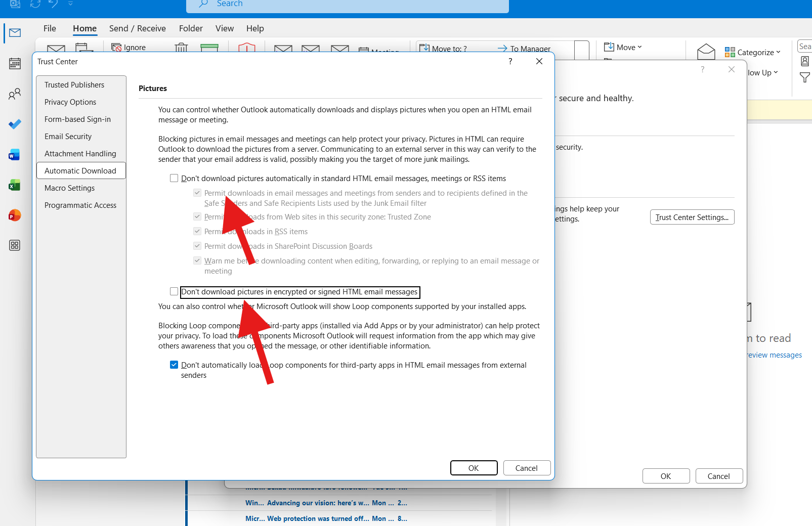
Task: Open the Address Book icon in ribbon
Action: pos(804,61)
